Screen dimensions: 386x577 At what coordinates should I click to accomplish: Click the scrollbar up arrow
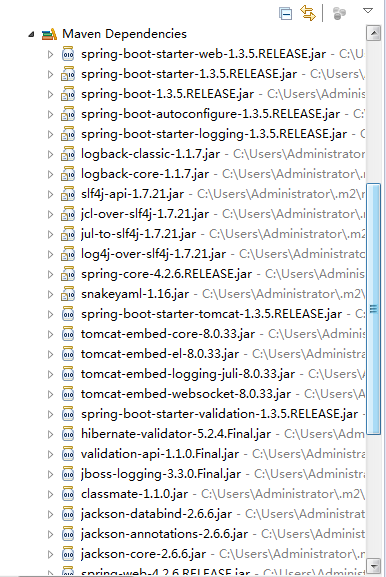point(373,33)
